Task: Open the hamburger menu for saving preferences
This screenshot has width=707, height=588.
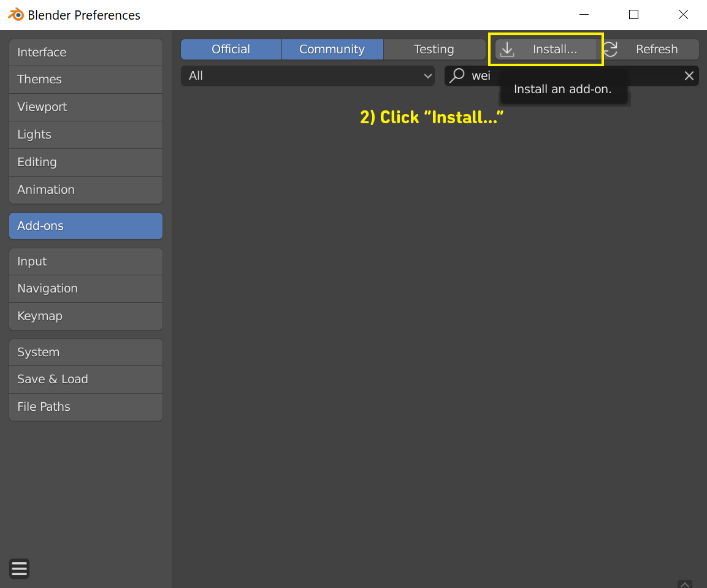Action: (x=19, y=568)
